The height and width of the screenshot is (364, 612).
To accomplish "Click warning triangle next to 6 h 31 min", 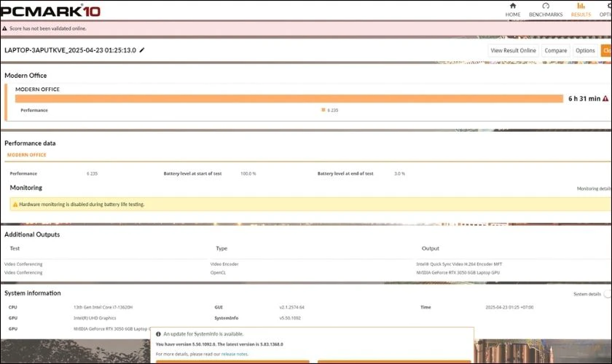I will [x=605, y=98].
